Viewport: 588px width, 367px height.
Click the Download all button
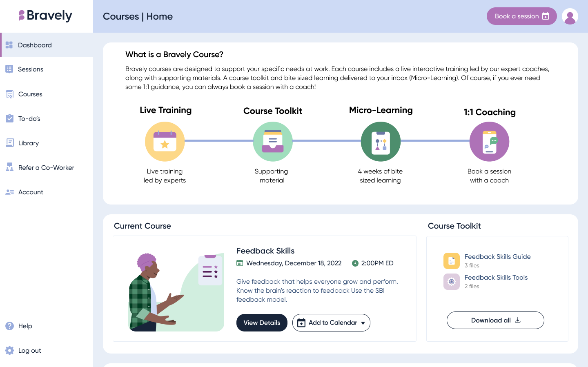click(495, 320)
